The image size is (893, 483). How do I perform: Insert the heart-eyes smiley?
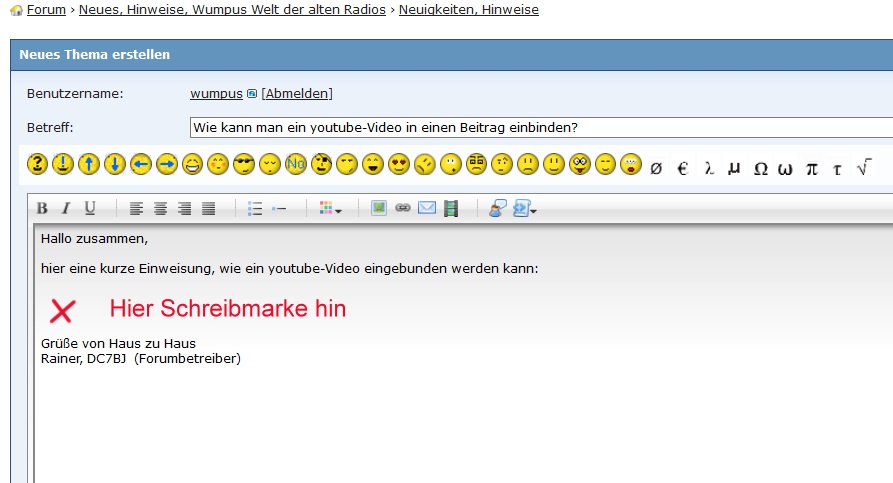[x=399, y=164]
